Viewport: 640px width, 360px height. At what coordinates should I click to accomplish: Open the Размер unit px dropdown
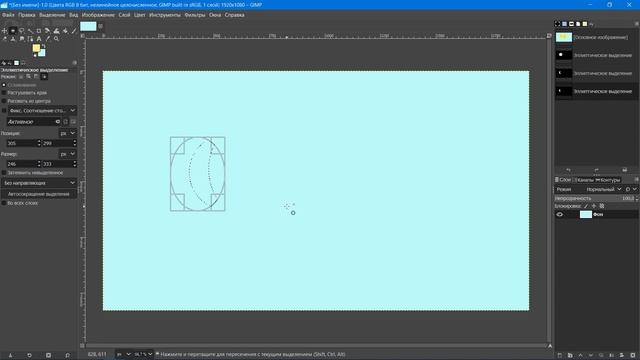point(68,154)
